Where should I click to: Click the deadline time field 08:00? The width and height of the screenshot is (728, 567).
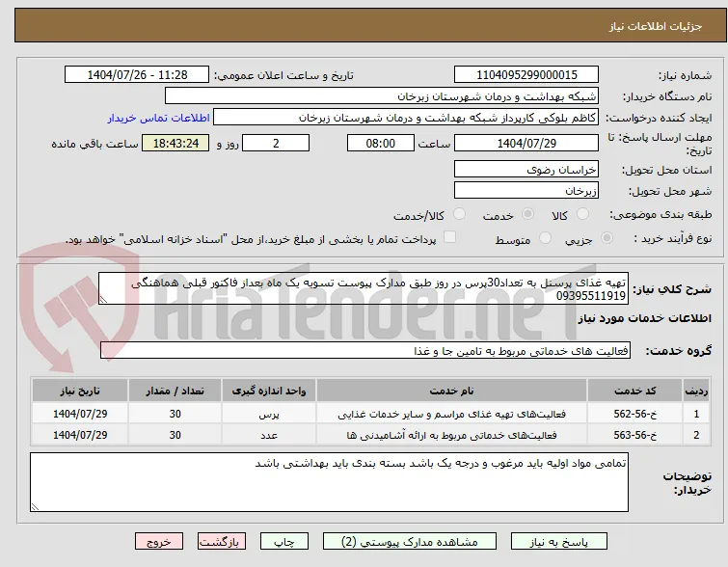click(x=381, y=143)
